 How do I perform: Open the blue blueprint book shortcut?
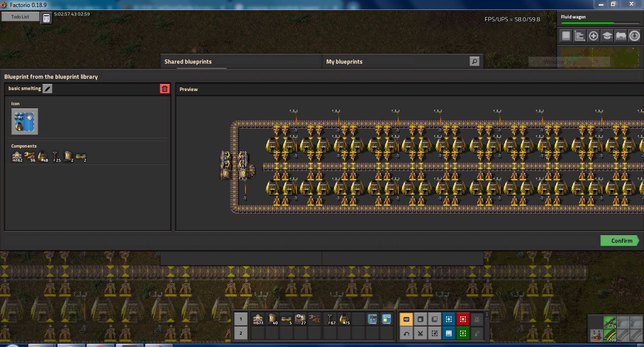pos(449,333)
